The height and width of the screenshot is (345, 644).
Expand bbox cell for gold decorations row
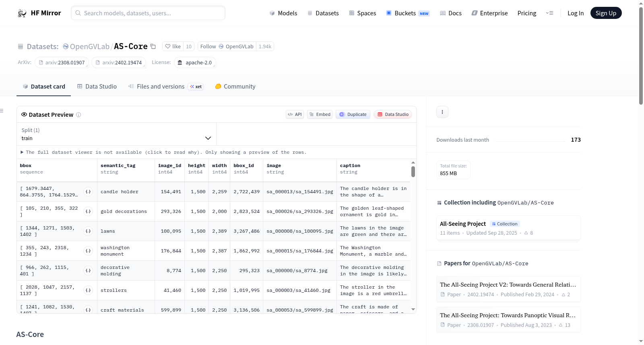88,211
